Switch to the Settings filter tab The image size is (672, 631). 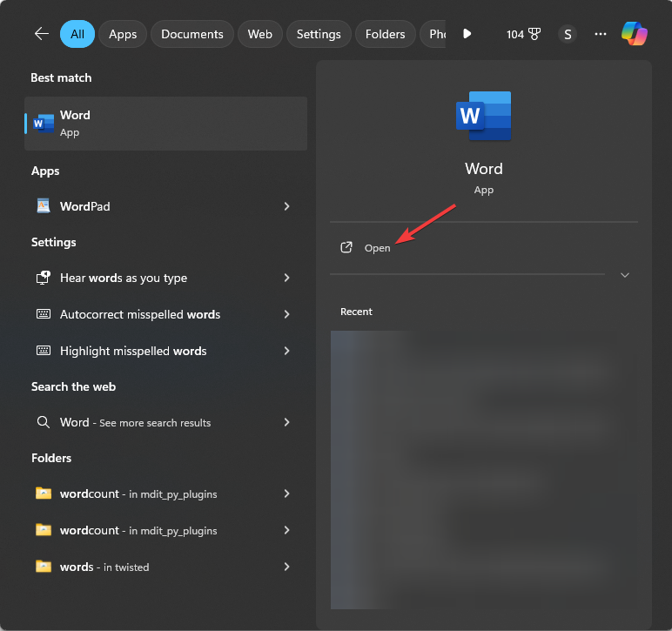(x=319, y=34)
